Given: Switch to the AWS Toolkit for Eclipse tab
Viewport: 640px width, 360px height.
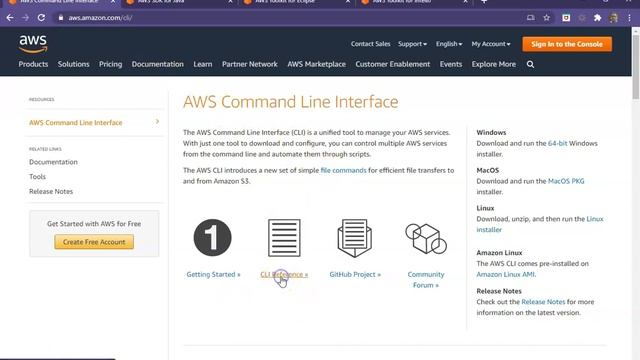Looking at the screenshot, I should pyautogui.click(x=297, y=2).
